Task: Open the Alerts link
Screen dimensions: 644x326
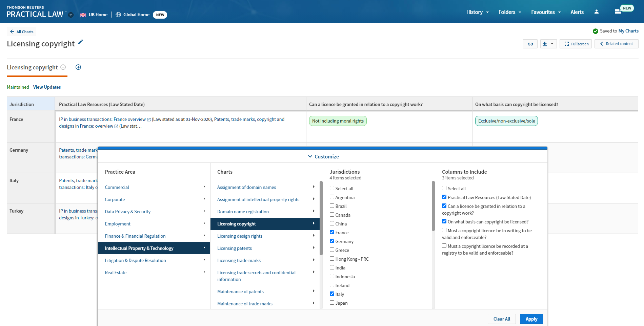Action: (x=577, y=12)
